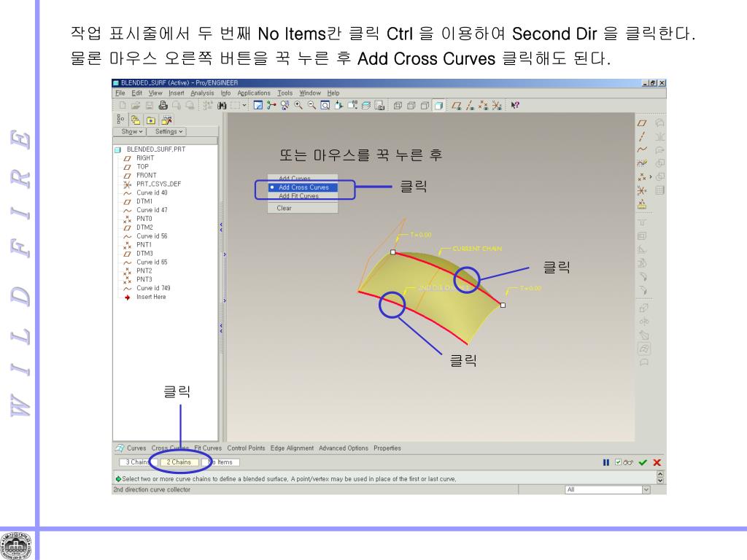
Task: Select PNT1 in model tree
Action: coord(144,245)
